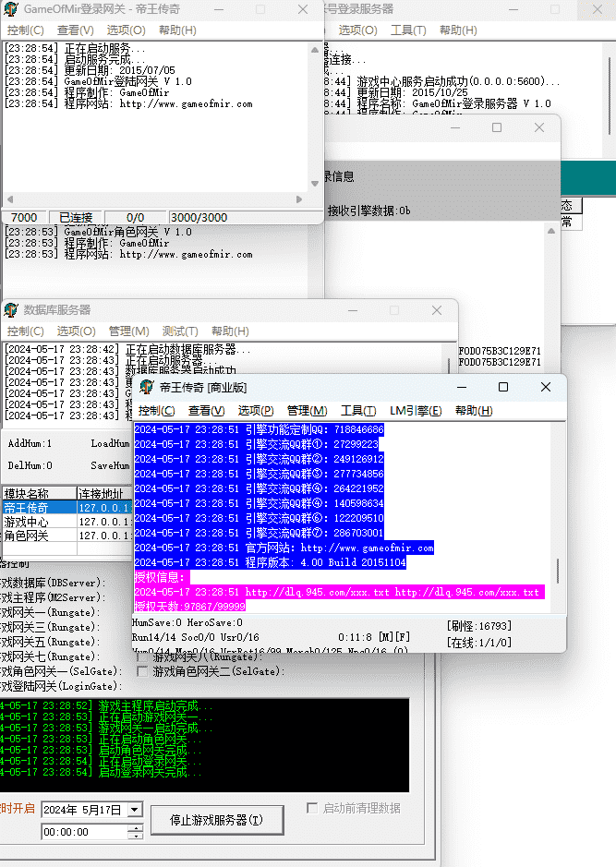The width and height of the screenshot is (616, 867).
Task: Open 控制(C) menu in GameOfMir登录网关 window
Action: pyautogui.click(x=26, y=30)
